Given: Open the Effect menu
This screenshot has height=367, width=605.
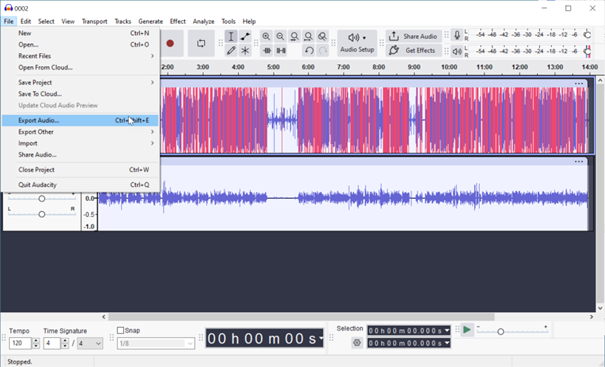Looking at the screenshot, I should (177, 21).
